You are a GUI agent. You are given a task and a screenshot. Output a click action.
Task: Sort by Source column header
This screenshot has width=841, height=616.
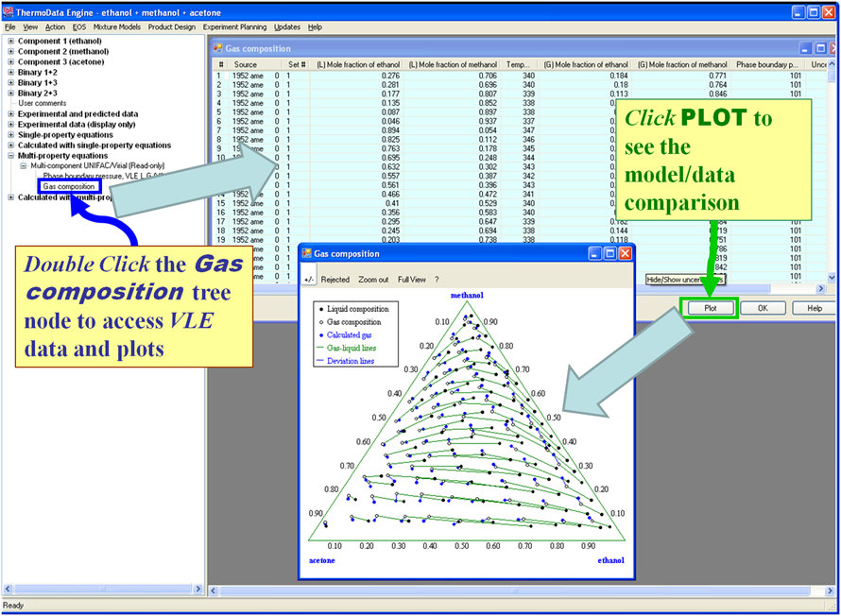(245, 64)
